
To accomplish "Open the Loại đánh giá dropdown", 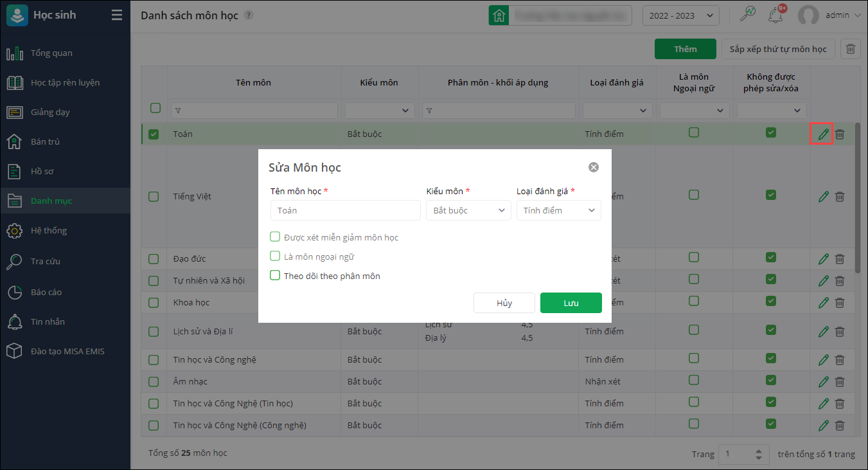I will pos(558,210).
